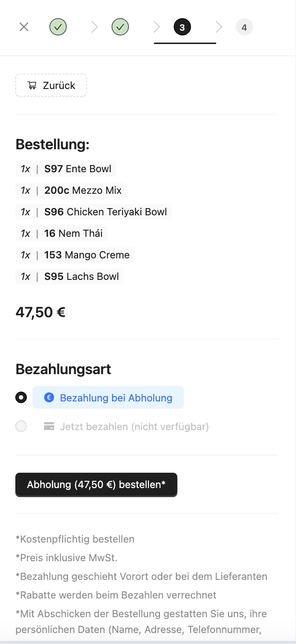Close the checkout dialog with X
Screen dimensions: 296x644
[x=24, y=27]
